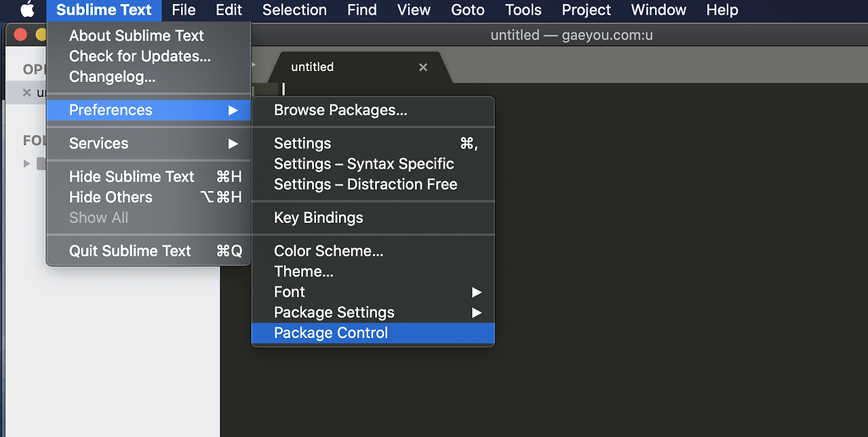
Task: Expand the Preferences submenu
Action: point(149,110)
